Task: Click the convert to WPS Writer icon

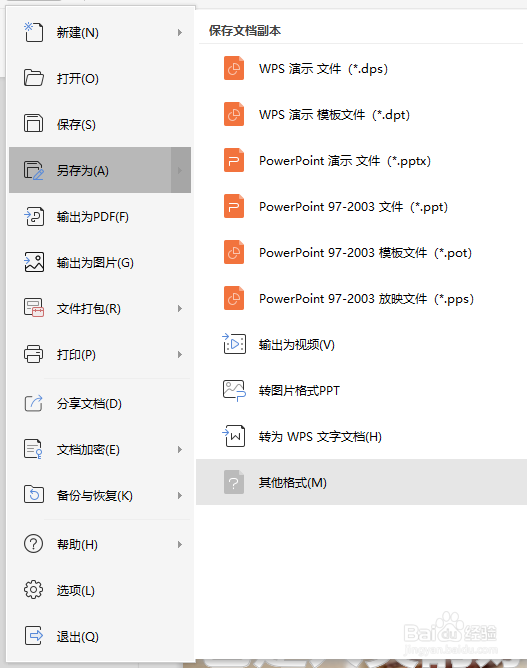Action: point(234,436)
